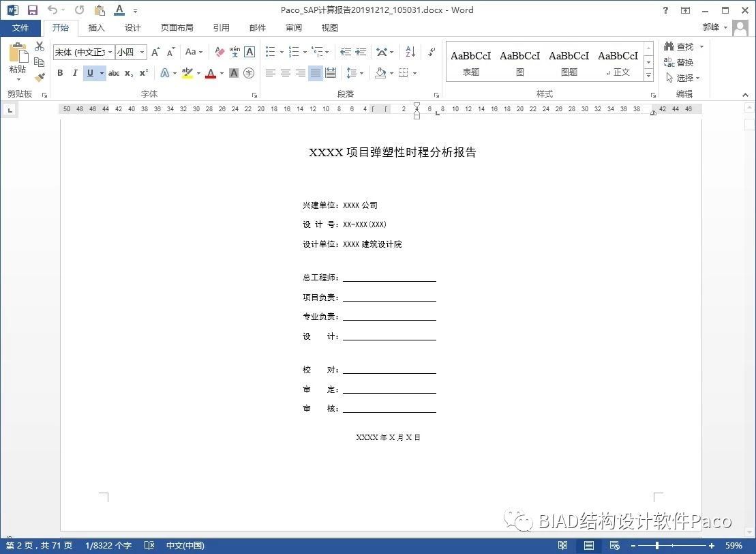Click the zoom slider in status bar
Viewport: 756px width, 554px height.
click(x=656, y=546)
